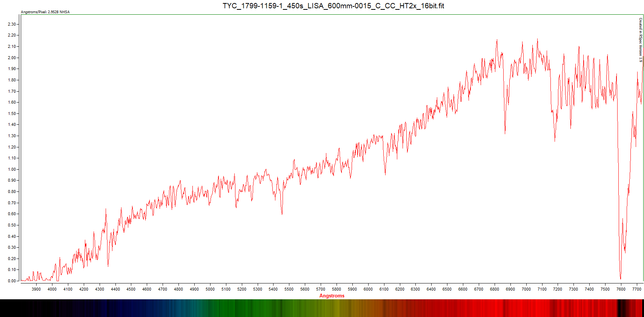Click the 6500 tick on the x-axis

[447, 289]
